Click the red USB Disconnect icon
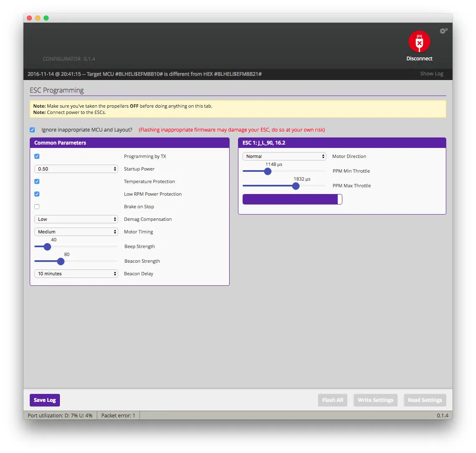This screenshot has height=453, width=476. (419, 42)
